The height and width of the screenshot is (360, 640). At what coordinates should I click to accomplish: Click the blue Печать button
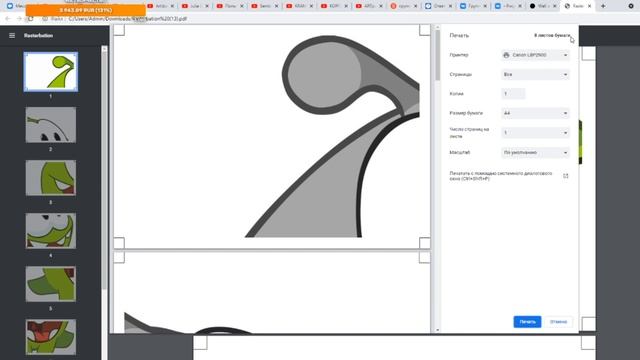point(527,322)
